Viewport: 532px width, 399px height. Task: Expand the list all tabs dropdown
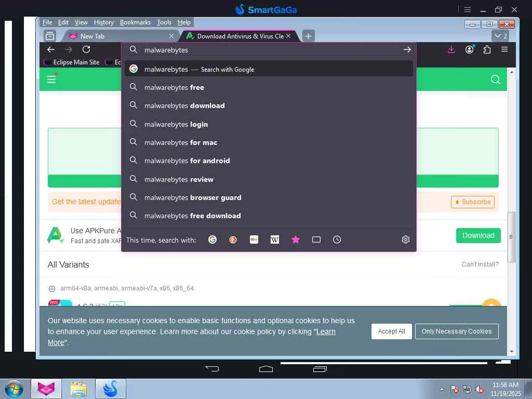click(x=500, y=36)
